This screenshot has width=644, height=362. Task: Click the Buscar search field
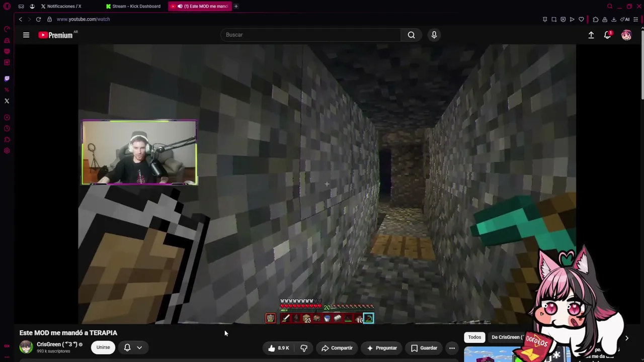[x=310, y=35]
